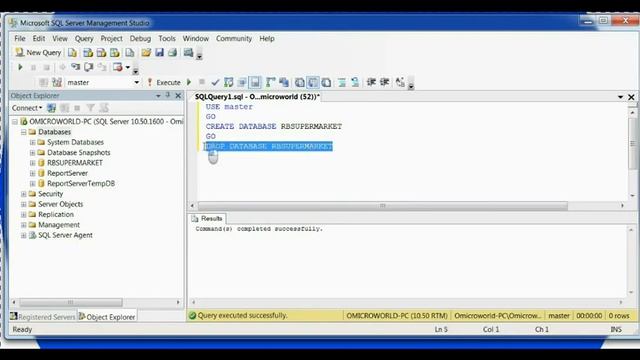
Task: Switch to the Results tab
Action: click(x=208, y=218)
